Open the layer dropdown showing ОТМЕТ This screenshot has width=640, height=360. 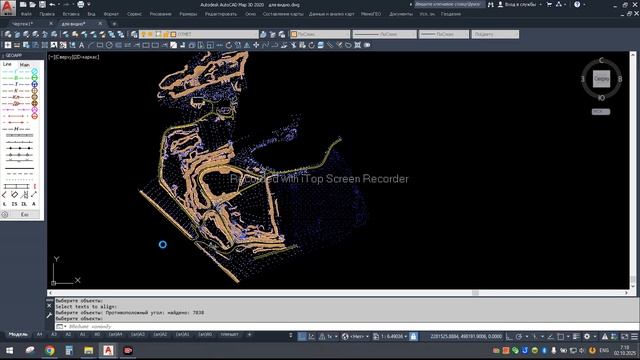click(199, 34)
